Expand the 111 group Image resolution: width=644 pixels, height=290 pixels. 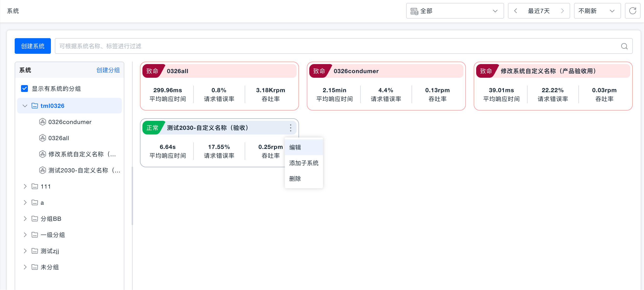(25, 186)
